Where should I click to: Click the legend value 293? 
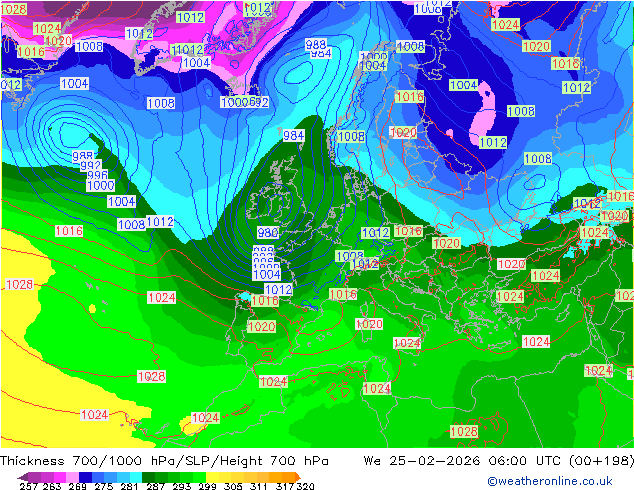click(182, 486)
